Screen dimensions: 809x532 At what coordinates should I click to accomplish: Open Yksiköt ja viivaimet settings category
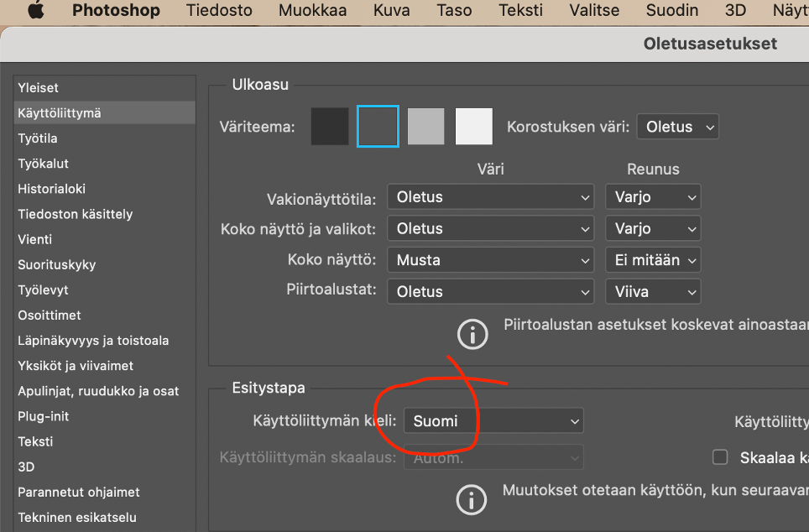coord(76,366)
